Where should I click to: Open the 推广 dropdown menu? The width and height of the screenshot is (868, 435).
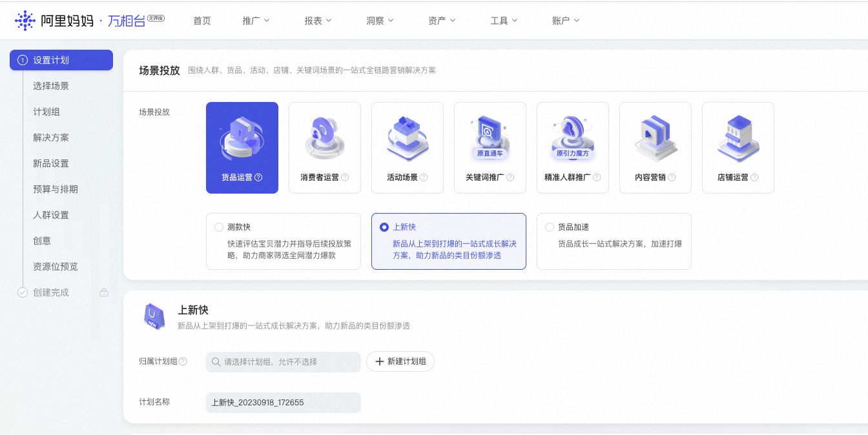tap(256, 21)
